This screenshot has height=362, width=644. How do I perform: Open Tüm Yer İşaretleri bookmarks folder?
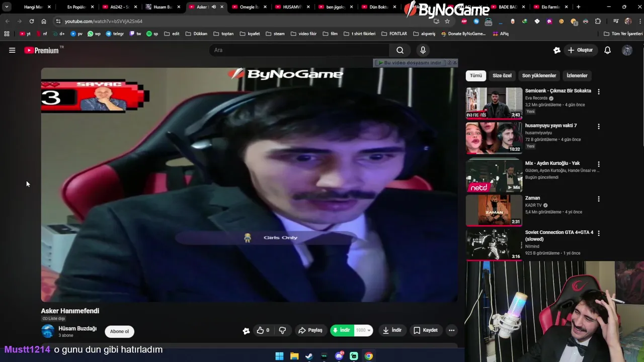click(x=623, y=34)
